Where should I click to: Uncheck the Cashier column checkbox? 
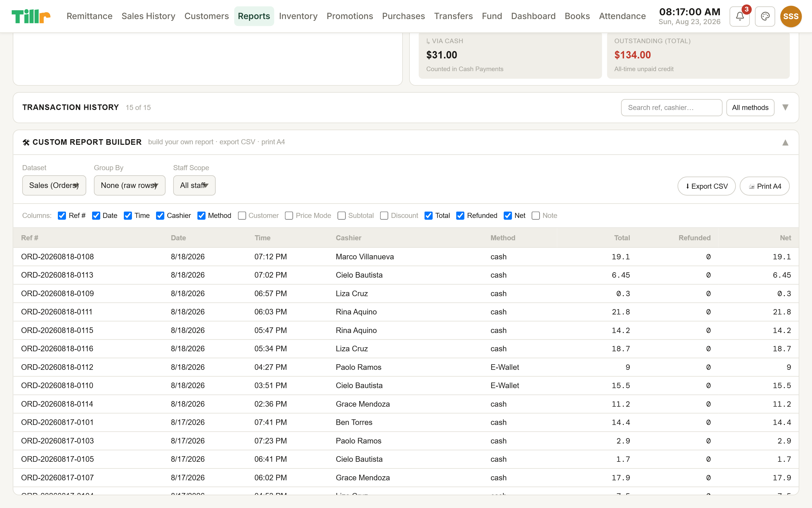click(160, 215)
